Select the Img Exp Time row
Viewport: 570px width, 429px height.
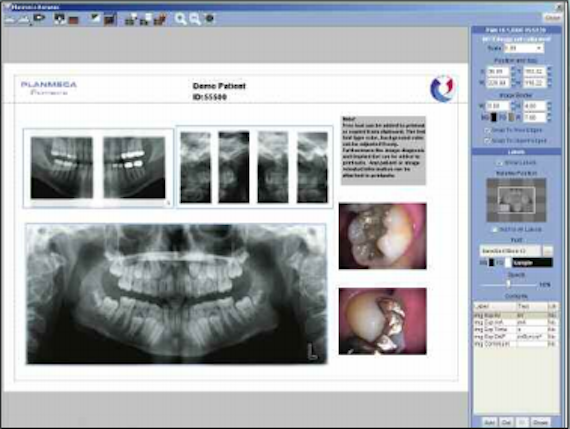(x=516, y=329)
